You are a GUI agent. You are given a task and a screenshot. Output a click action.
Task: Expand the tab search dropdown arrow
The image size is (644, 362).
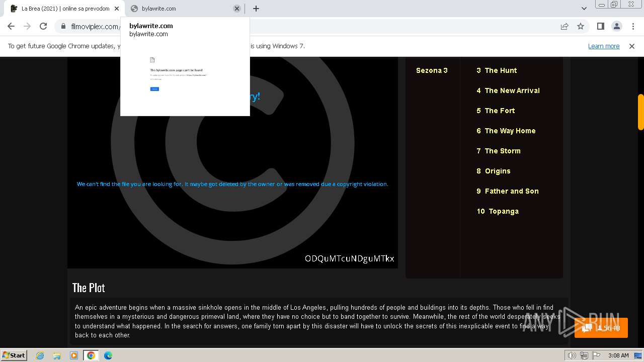pyautogui.click(x=584, y=9)
